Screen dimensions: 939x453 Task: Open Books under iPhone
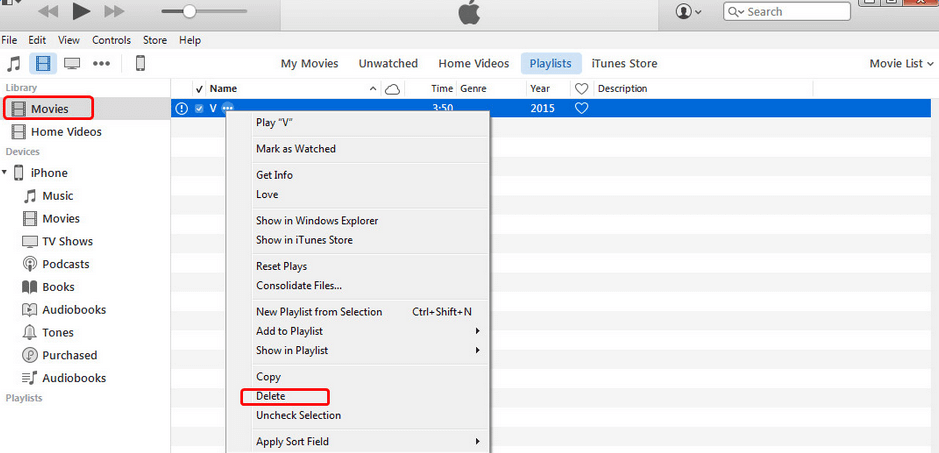pos(48,287)
